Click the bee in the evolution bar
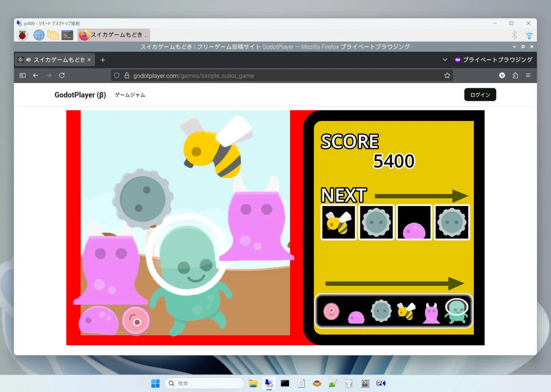 pos(406,311)
